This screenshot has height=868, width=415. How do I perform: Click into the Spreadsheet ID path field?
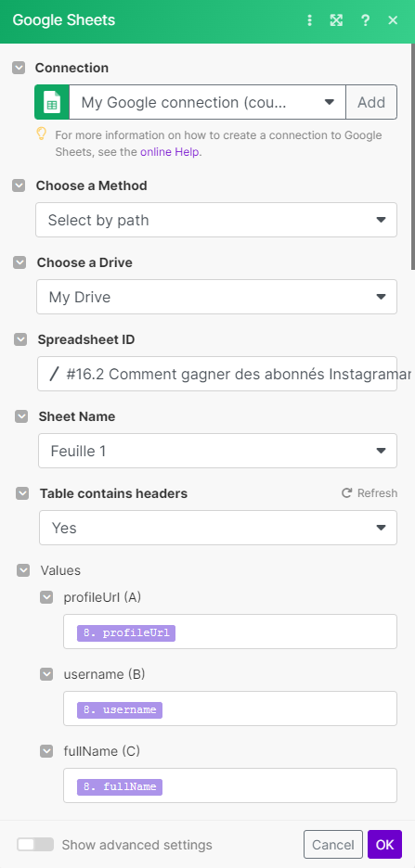[x=217, y=374]
